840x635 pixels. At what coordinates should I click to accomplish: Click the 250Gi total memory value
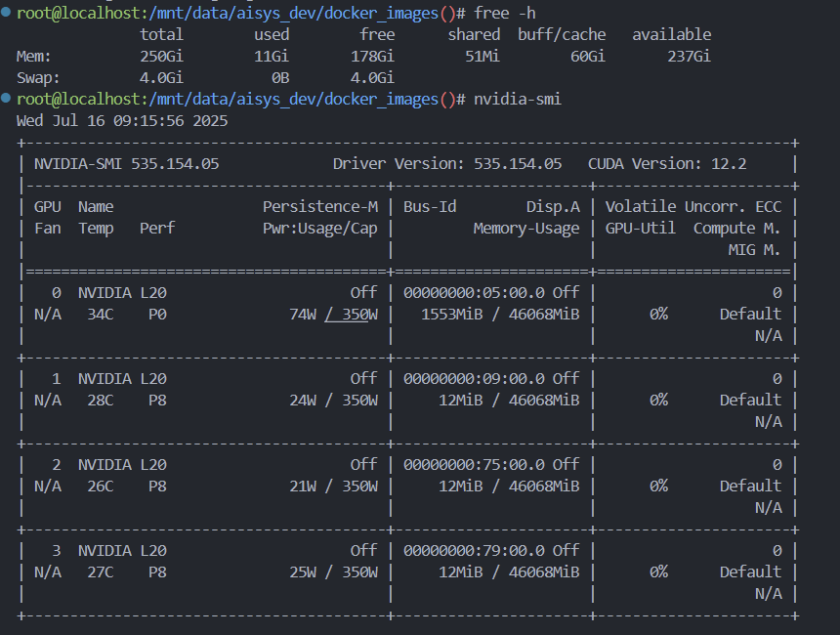pyautogui.click(x=162, y=57)
